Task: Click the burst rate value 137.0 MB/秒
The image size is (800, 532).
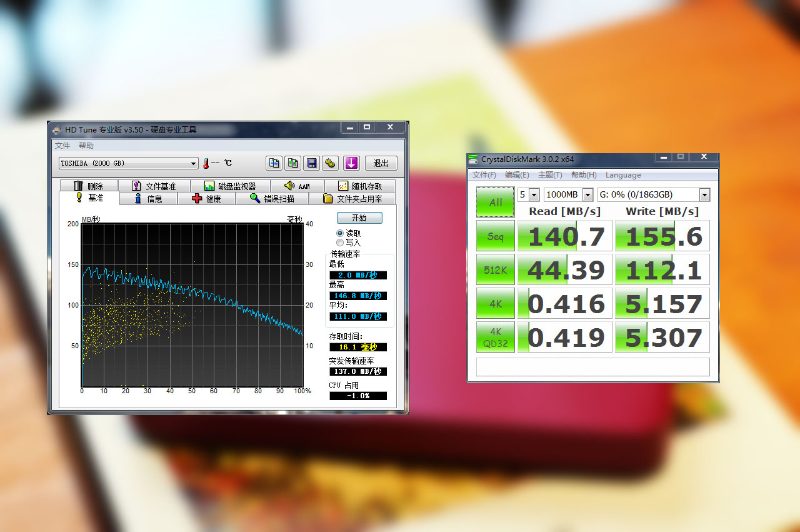Action: click(358, 371)
